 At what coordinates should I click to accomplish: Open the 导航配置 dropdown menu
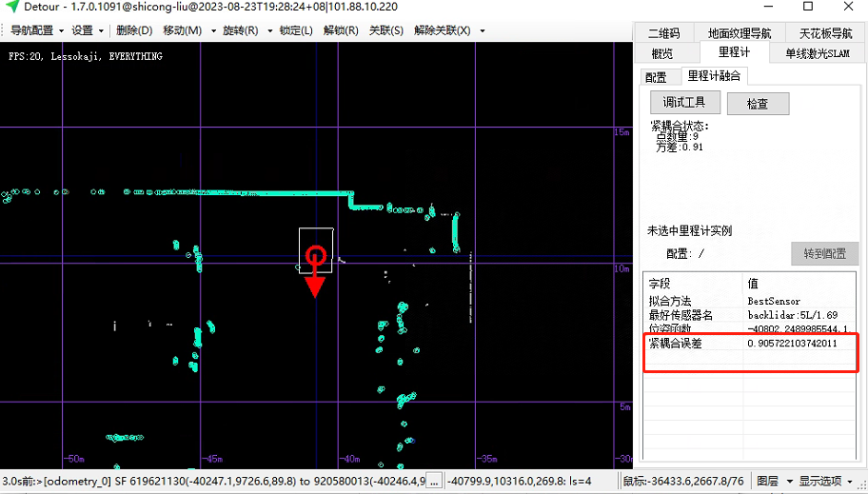36,30
